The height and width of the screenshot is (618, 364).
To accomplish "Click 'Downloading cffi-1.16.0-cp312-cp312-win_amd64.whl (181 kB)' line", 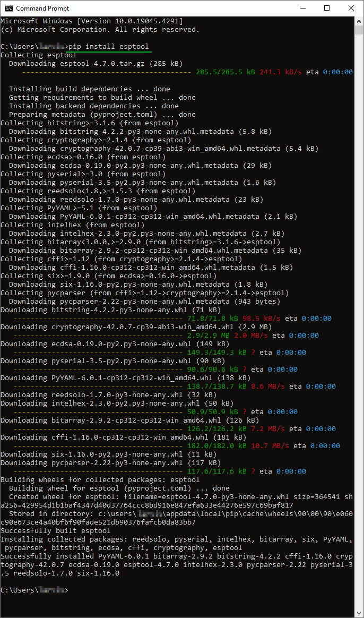I will [123, 437].
